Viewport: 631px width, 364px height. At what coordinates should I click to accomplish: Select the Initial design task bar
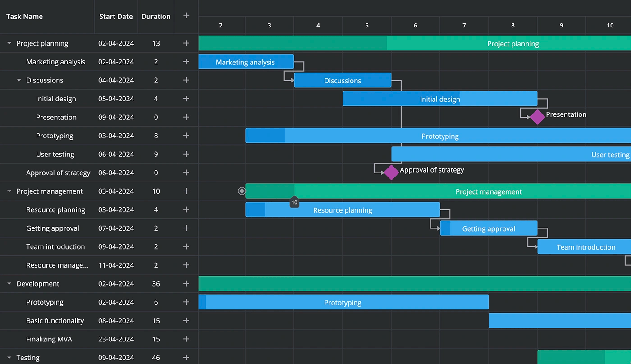point(440,99)
